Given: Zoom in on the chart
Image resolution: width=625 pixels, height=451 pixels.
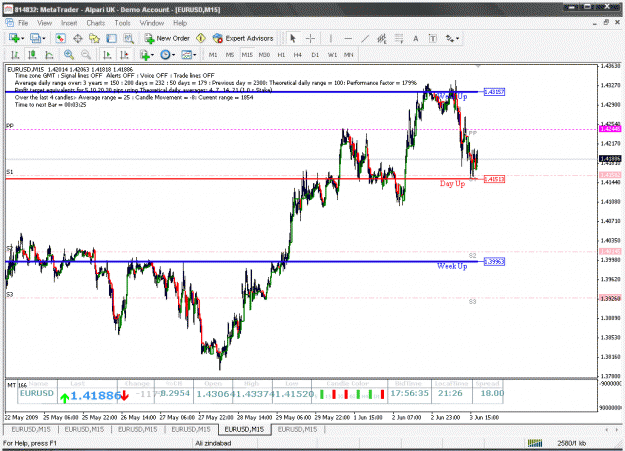Looking at the screenshot, I should [x=69, y=55].
